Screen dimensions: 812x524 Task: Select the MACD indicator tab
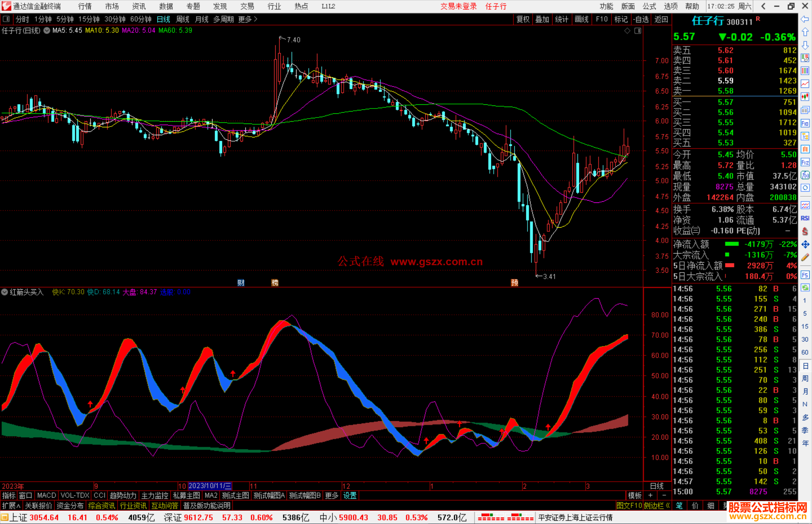(46, 495)
